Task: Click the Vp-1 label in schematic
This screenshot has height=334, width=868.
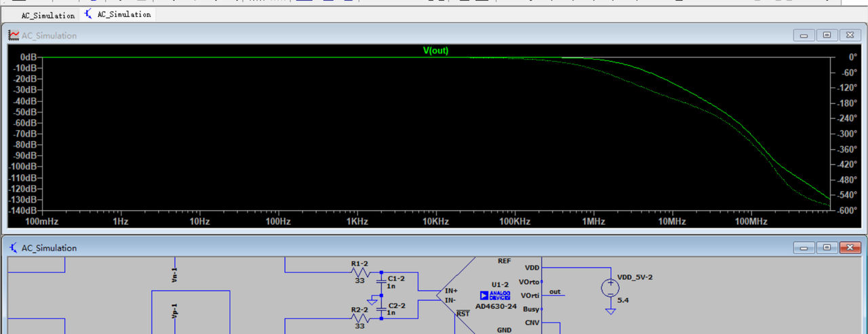Action: [175, 310]
